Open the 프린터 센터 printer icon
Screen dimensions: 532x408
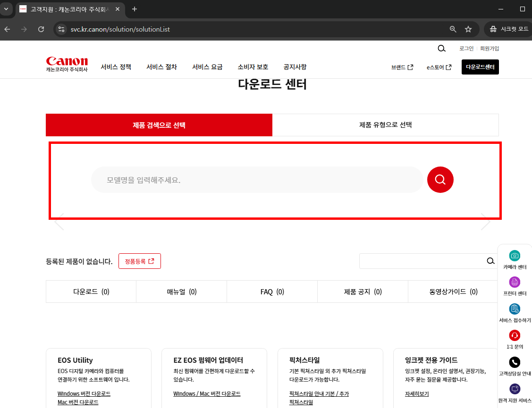(514, 283)
